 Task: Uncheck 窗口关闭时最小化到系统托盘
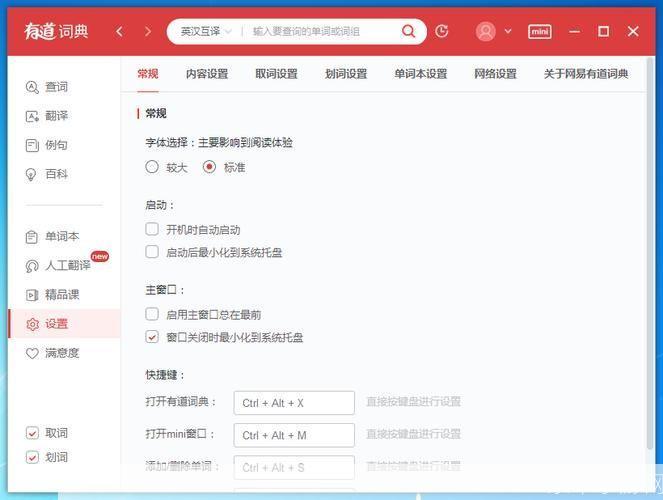(x=152, y=337)
